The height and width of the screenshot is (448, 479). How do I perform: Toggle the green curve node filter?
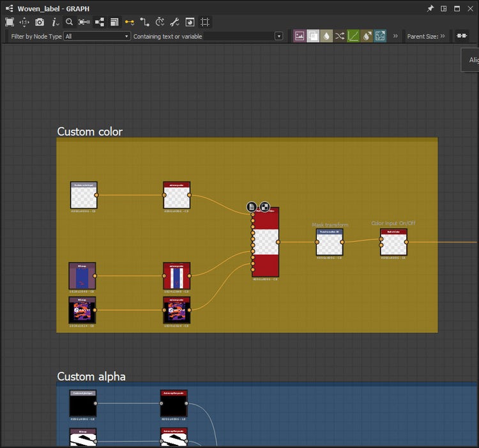(x=353, y=36)
